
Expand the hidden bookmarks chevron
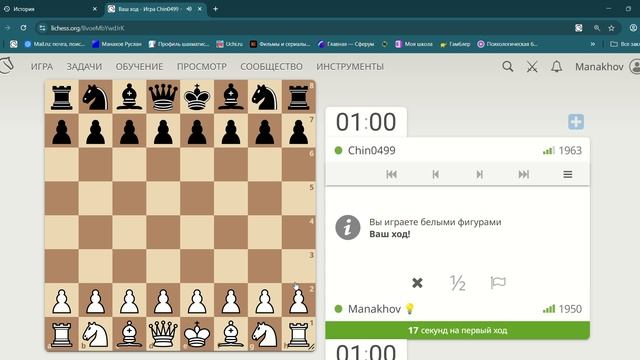coord(593,44)
